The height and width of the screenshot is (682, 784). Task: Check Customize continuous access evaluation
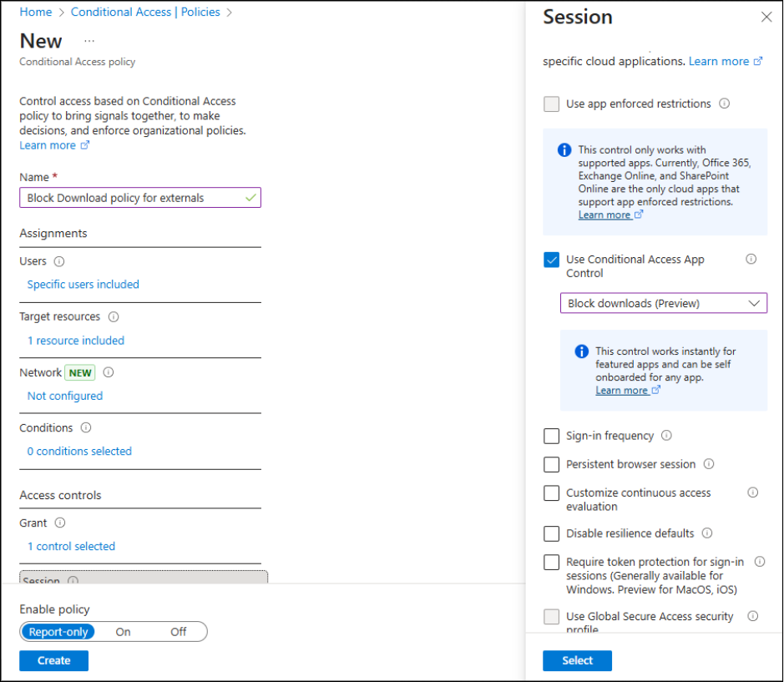point(552,493)
